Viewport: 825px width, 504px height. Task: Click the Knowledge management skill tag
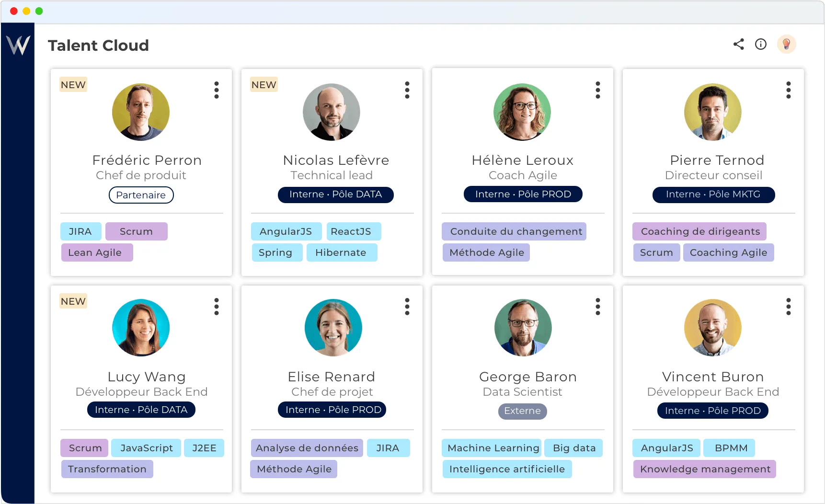pyautogui.click(x=705, y=469)
